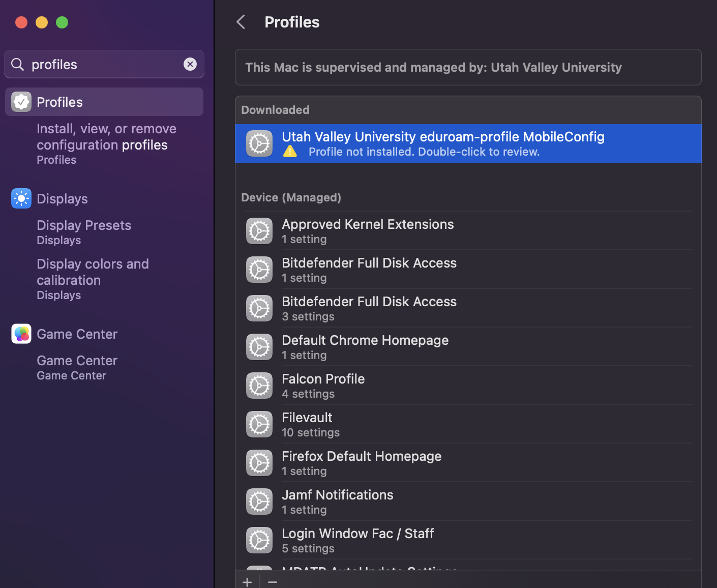Remove selected profile with the minus button
Screen dimensions: 717x588
272,581
